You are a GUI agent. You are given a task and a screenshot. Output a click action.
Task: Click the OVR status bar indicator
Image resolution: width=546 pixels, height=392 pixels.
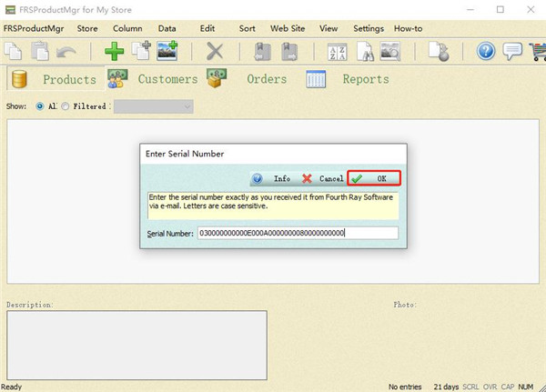pyautogui.click(x=490, y=387)
